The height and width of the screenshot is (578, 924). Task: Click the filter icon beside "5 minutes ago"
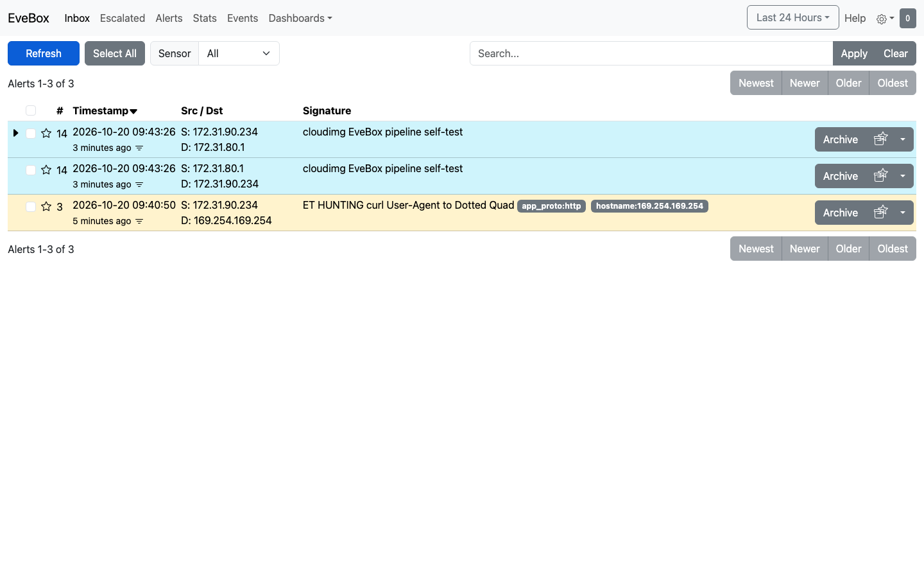[139, 222]
